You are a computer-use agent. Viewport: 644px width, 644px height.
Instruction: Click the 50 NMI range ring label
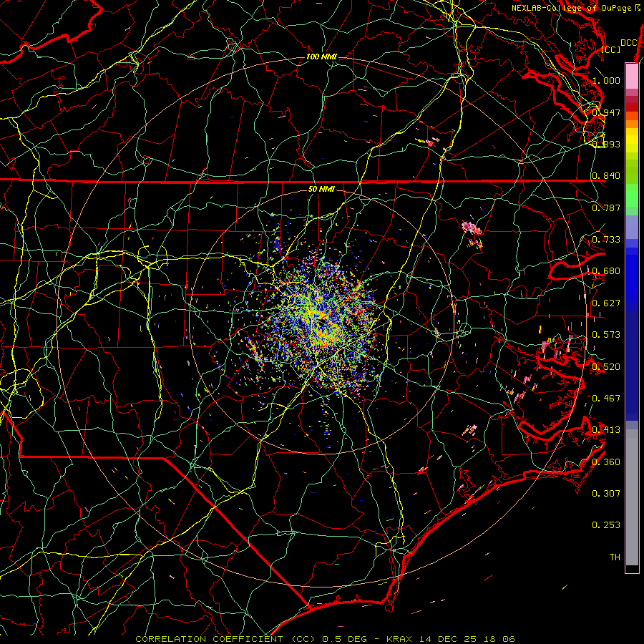point(321,189)
